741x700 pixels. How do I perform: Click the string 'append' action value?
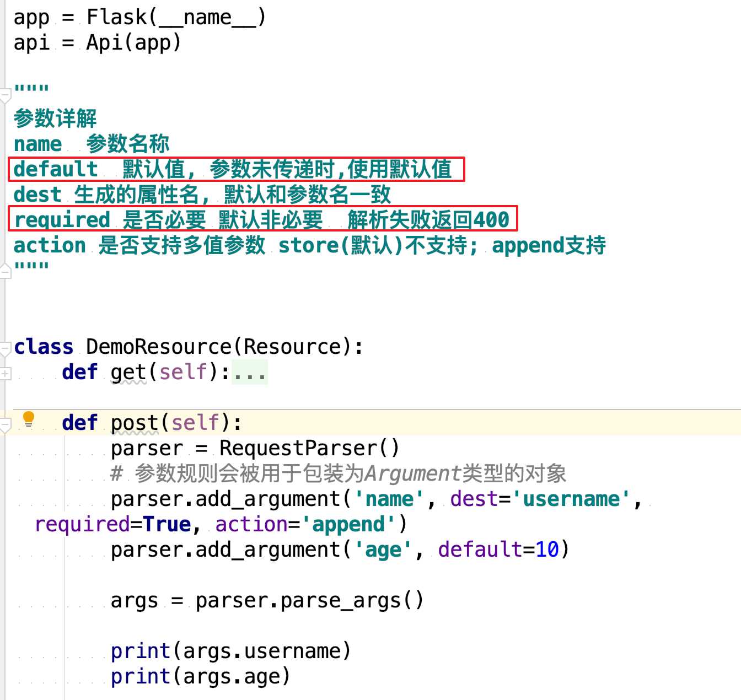pyautogui.click(x=348, y=524)
